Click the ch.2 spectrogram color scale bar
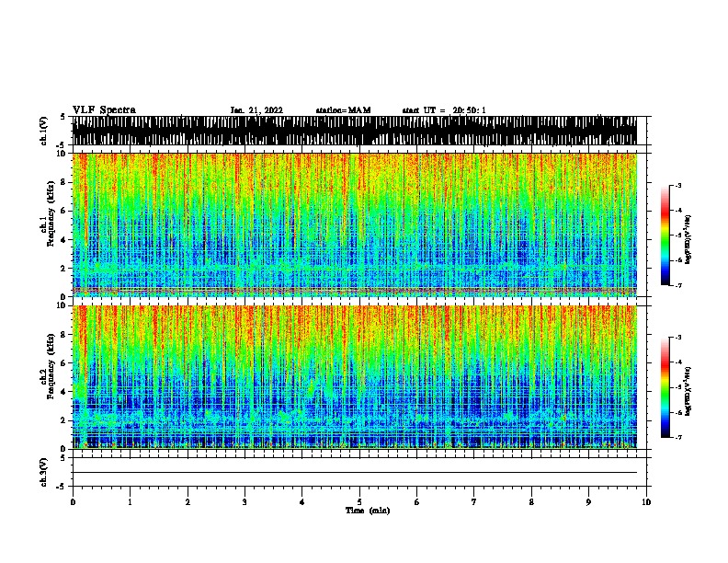The height and width of the screenshot is (563, 728). [x=665, y=387]
